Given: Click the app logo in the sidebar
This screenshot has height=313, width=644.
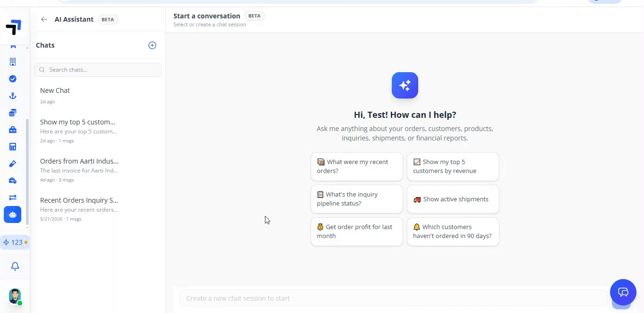Looking at the screenshot, I should [x=13, y=27].
